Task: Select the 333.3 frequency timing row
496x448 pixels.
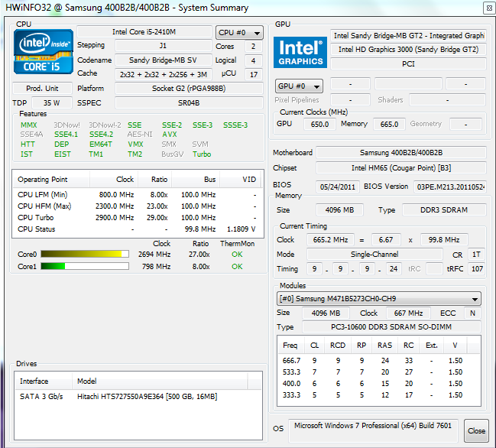Action: [378, 394]
